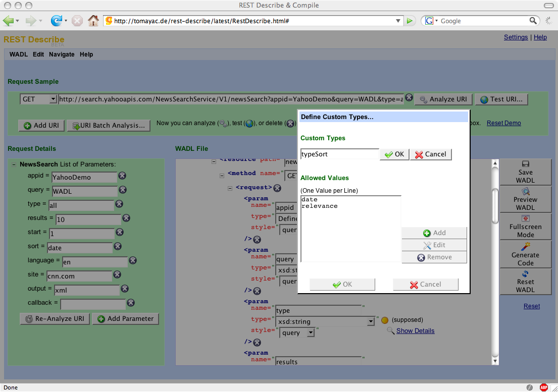Delete the appid param in the WADL file
Image resolution: width=558 pixels, height=392 pixels.
[x=257, y=240]
